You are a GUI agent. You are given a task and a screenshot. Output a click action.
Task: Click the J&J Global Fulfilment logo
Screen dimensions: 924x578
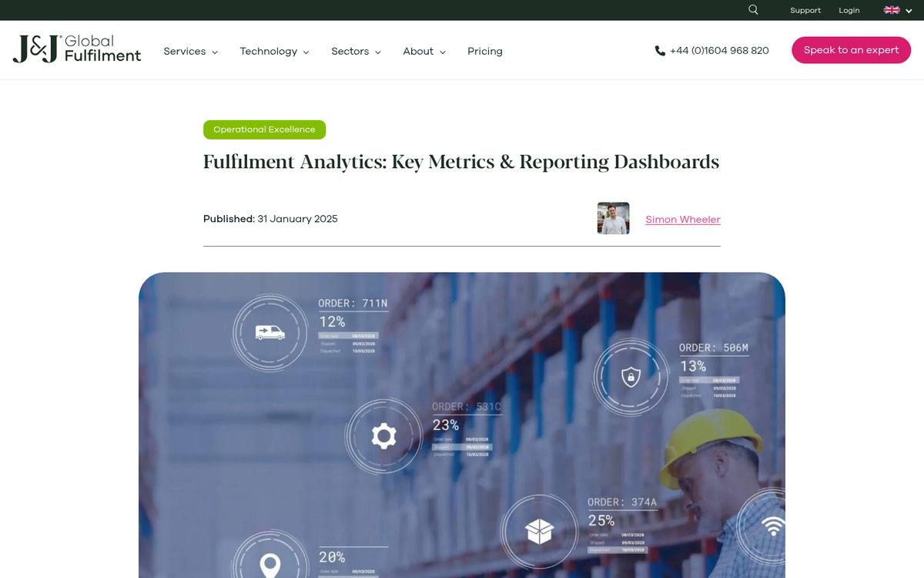click(x=77, y=49)
